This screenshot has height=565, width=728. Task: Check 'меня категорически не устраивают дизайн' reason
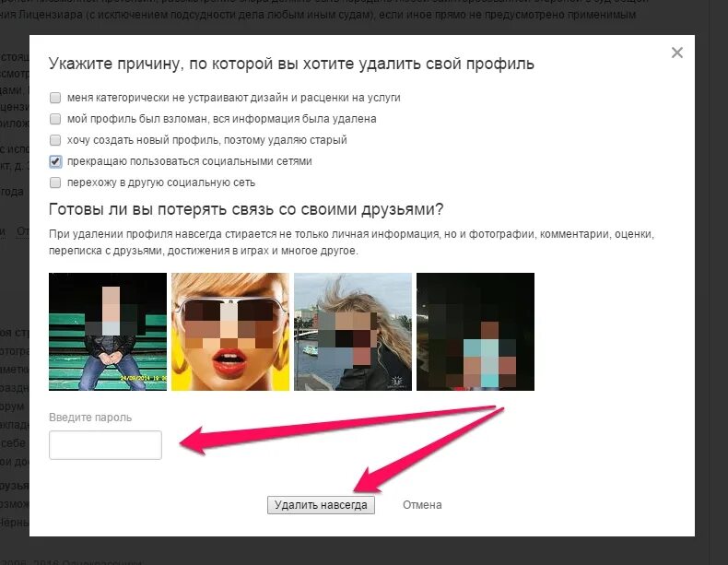click(55, 98)
